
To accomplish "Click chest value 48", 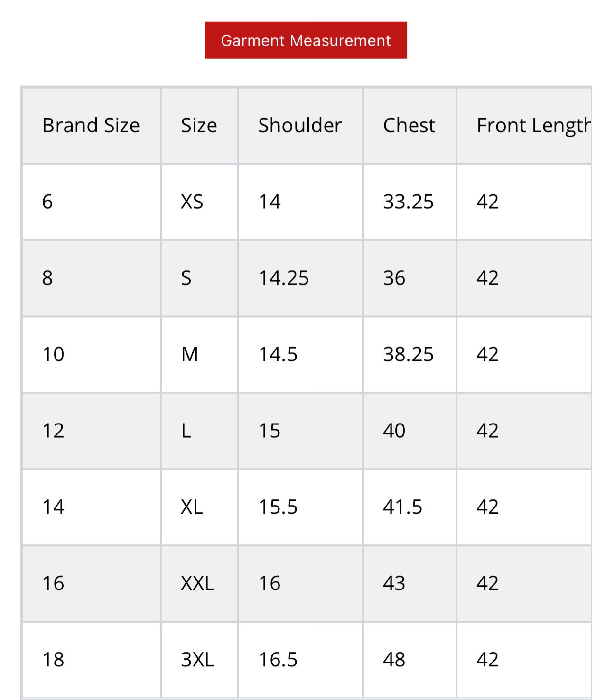I will 394,660.
